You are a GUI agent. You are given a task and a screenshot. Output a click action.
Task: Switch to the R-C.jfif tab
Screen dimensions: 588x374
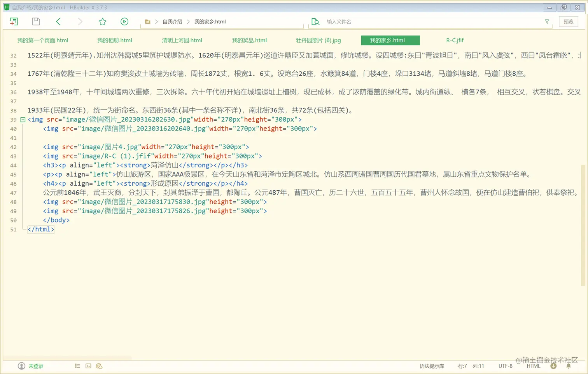coord(455,40)
